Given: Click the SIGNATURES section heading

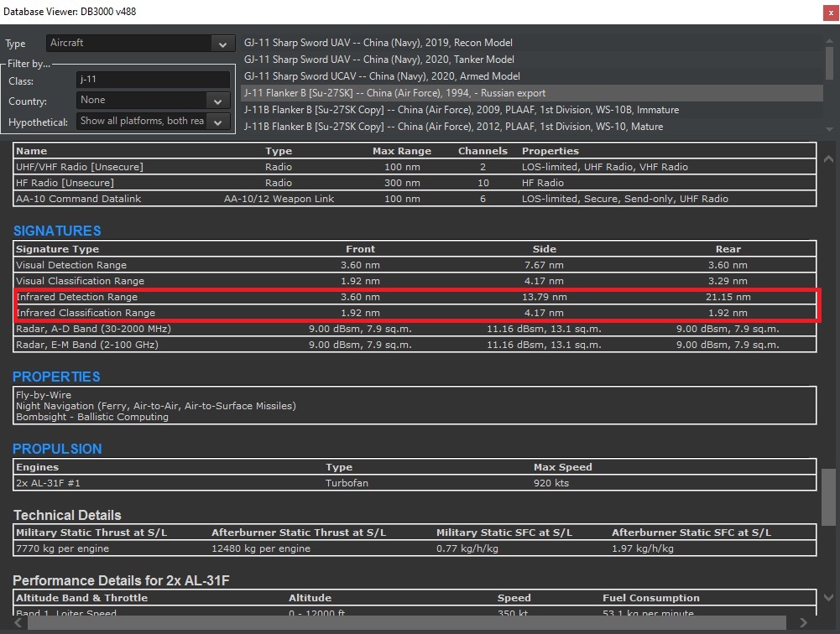Looking at the screenshot, I should click(x=57, y=231).
